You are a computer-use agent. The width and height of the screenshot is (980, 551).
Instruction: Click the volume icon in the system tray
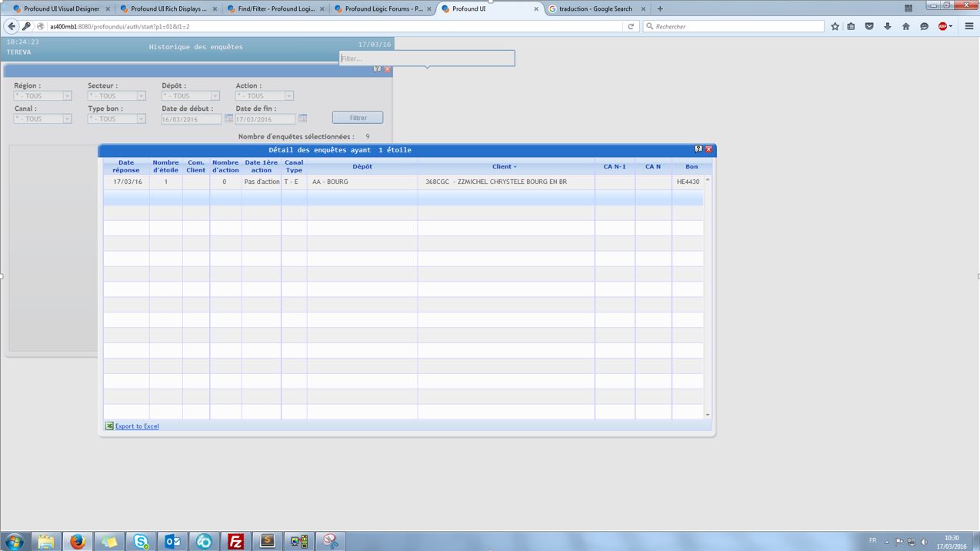tap(924, 542)
